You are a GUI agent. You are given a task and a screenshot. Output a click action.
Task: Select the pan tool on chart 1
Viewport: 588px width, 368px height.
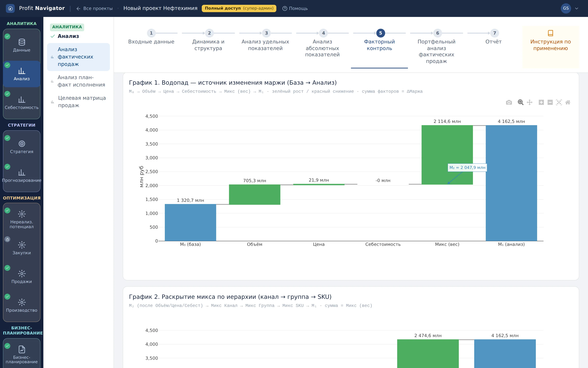coord(529,102)
